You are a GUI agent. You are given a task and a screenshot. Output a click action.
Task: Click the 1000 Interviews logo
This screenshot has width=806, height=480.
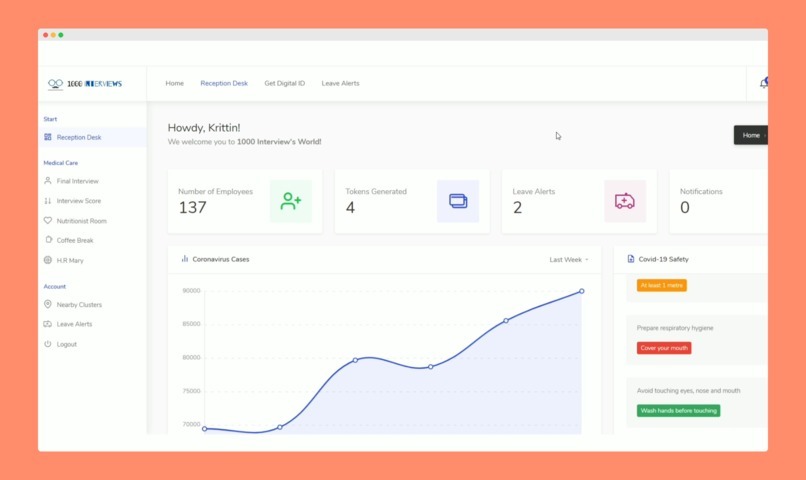click(x=85, y=83)
